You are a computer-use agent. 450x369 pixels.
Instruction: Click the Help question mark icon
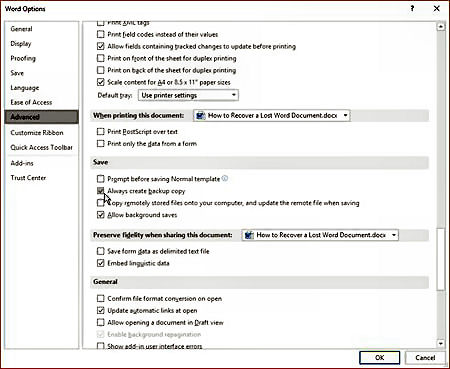(412, 9)
